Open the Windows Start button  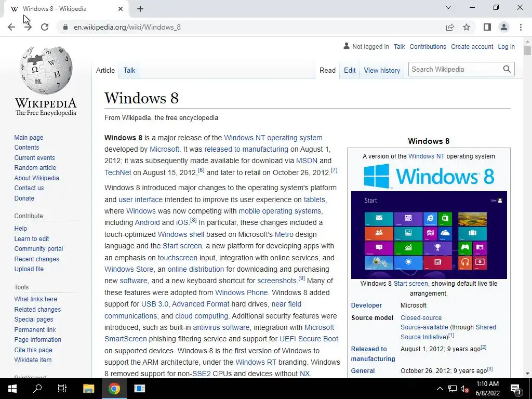(x=12, y=389)
